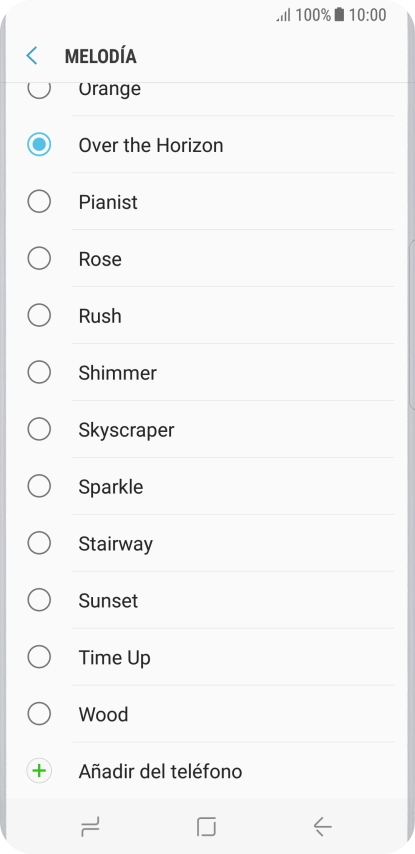This screenshot has width=415, height=854.
Task: Select the Shimmer ringtone
Action: tap(210, 373)
